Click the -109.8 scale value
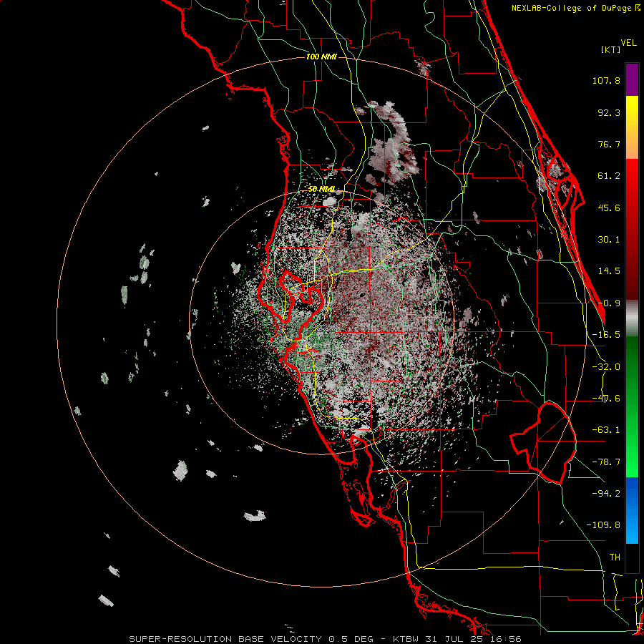 603,525
